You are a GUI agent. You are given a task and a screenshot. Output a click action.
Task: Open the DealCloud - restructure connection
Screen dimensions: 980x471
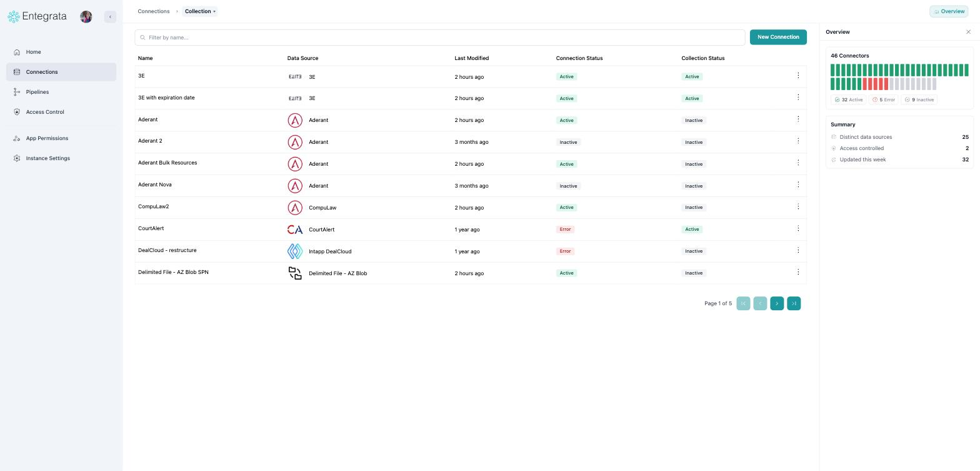click(x=167, y=250)
